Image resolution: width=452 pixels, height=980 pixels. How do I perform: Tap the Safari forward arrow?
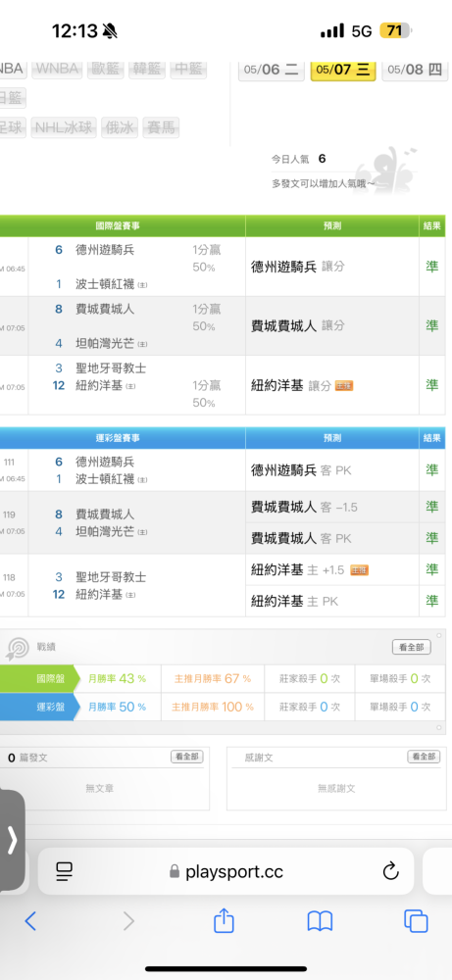click(x=128, y=920)
